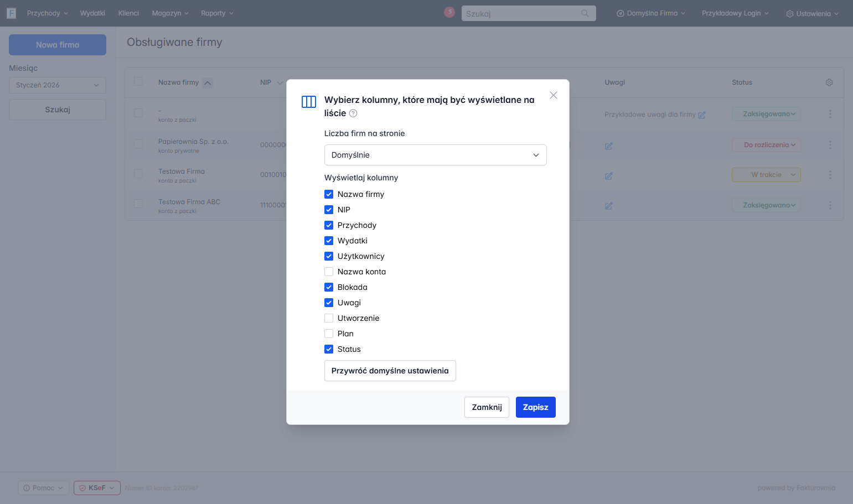853x504 pixels.
Task: Open the Przychody menu
Action: point(48,13)
